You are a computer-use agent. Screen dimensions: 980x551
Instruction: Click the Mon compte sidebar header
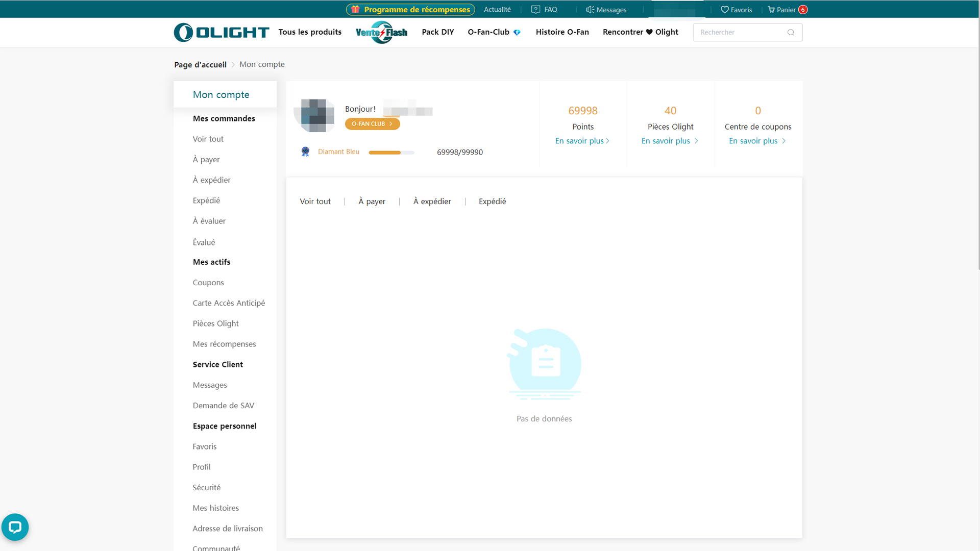coord(225,94)
